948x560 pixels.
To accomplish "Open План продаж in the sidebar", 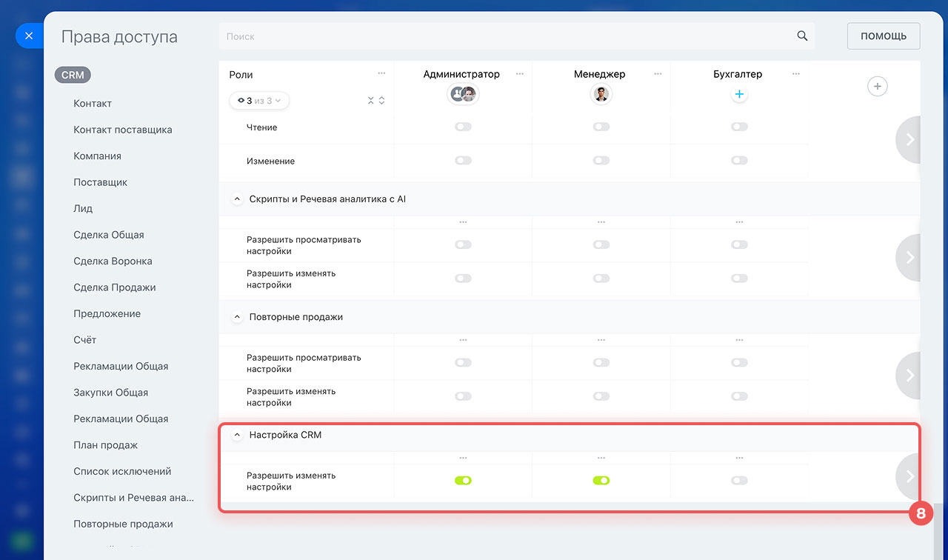I will click(105, 445).
